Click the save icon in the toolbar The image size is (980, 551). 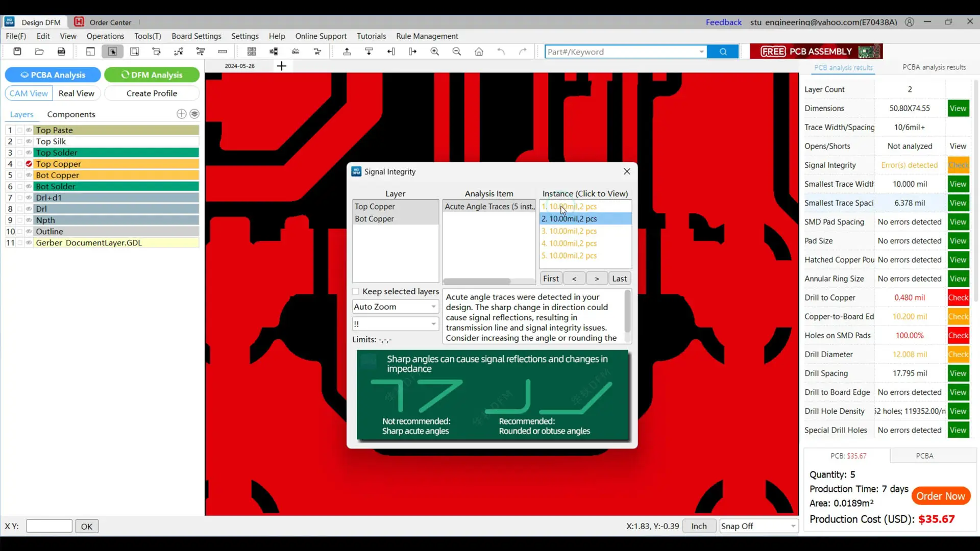tap(17, 52)
